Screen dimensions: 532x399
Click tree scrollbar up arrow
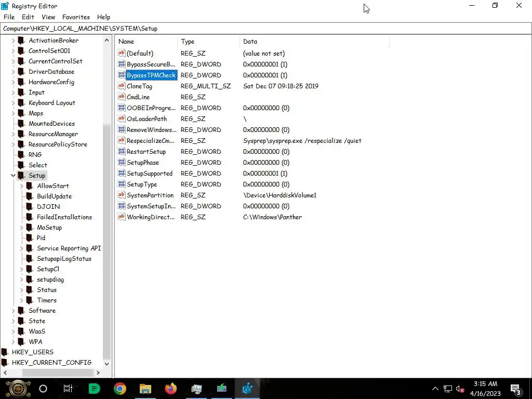107,40
